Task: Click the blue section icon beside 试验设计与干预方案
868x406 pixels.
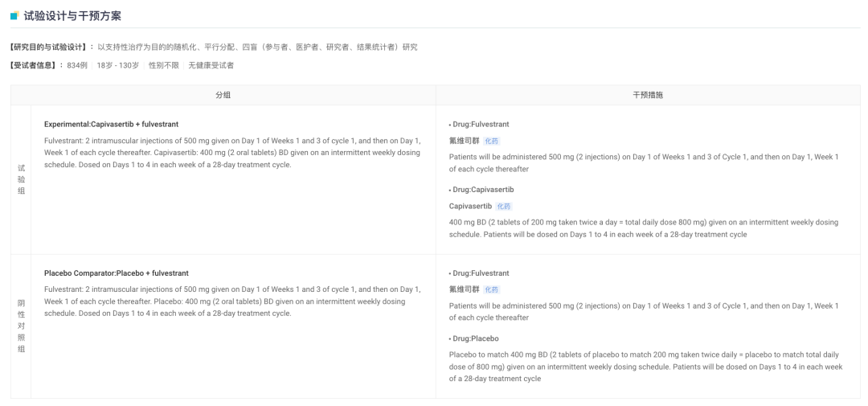Action: click(14, 16)
